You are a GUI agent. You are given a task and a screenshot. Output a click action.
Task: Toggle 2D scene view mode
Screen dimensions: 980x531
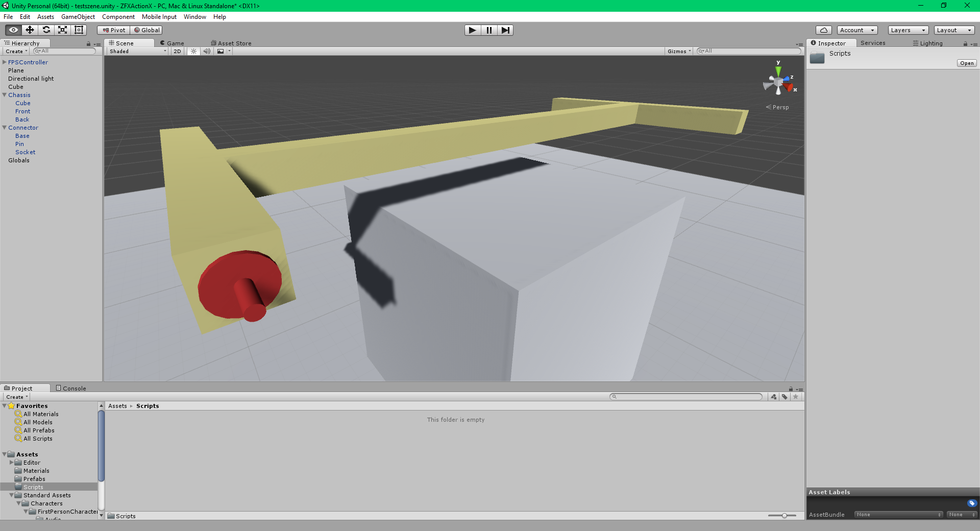(x=177, y=51)
